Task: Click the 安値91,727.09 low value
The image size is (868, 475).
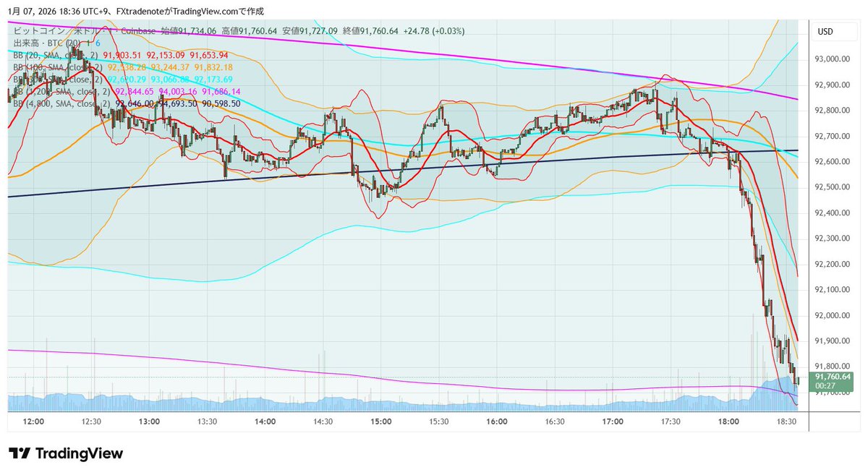Action: (310, 31)
